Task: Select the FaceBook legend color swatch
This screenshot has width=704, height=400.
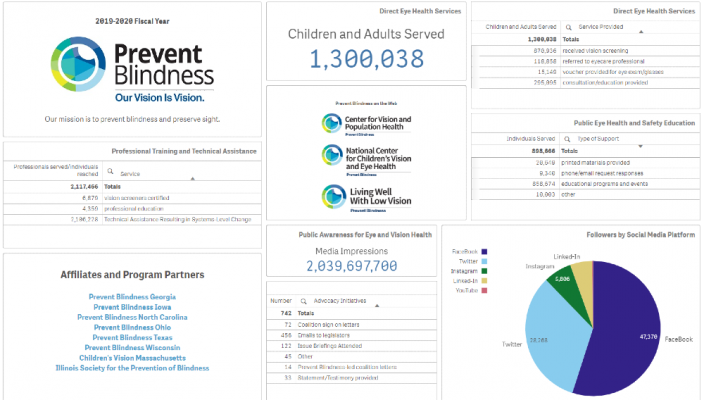Action: pos(484,252)
